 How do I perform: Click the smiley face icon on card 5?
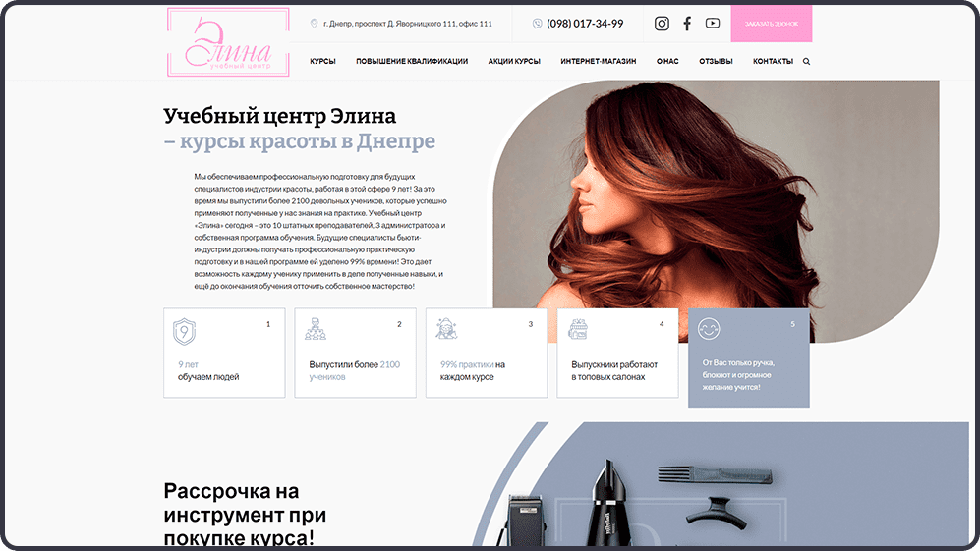[709, 329]
